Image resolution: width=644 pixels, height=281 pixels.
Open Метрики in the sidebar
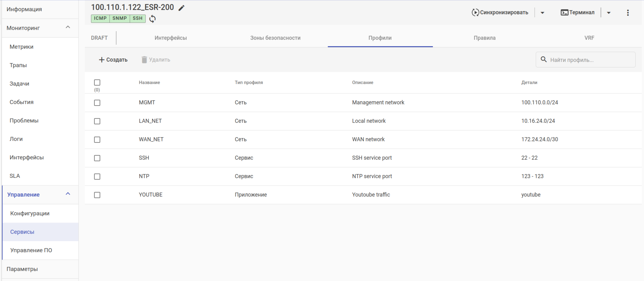(x=22, y=47)
